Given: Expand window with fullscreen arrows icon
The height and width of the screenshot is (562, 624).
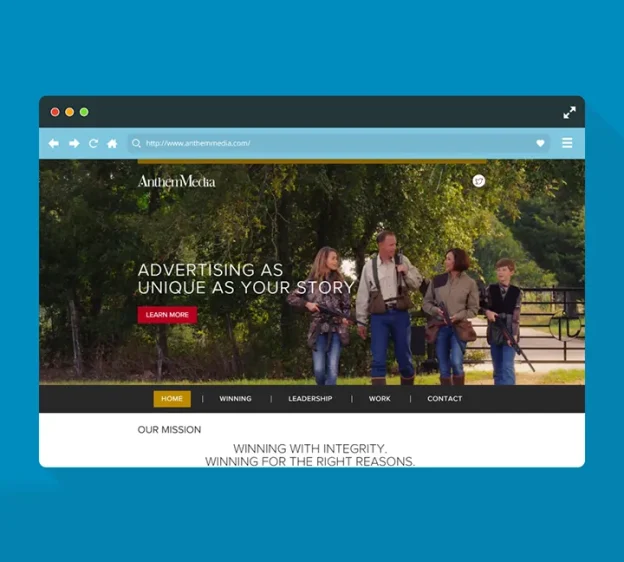Looking at the screenshot, I should click(x=569, y=113).
